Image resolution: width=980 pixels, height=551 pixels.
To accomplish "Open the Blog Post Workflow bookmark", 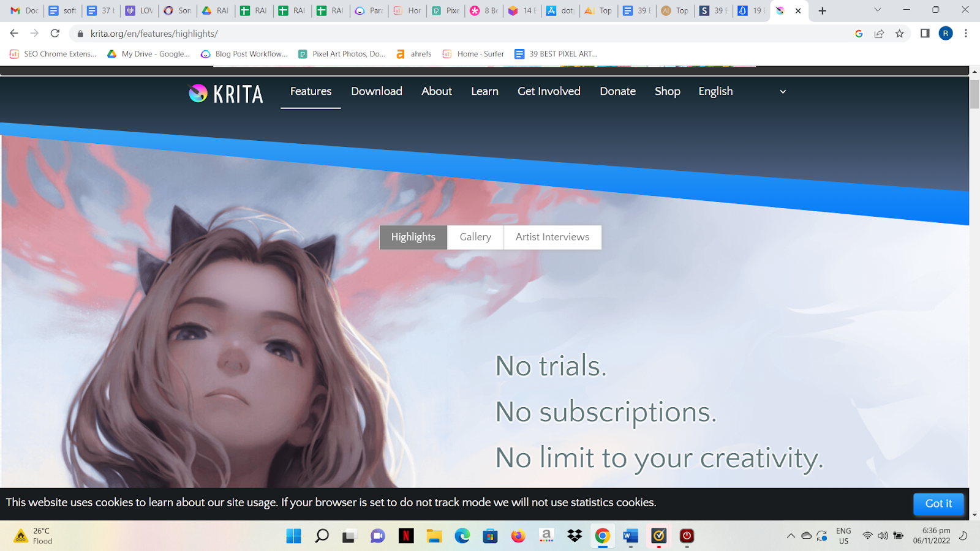I will (244, 54).
